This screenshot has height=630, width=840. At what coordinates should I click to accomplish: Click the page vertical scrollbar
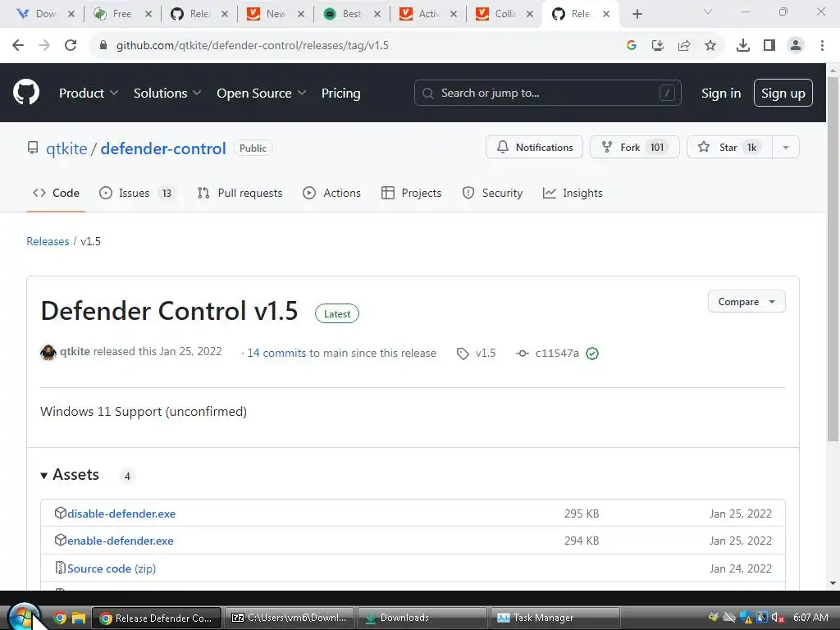point(833,258)
